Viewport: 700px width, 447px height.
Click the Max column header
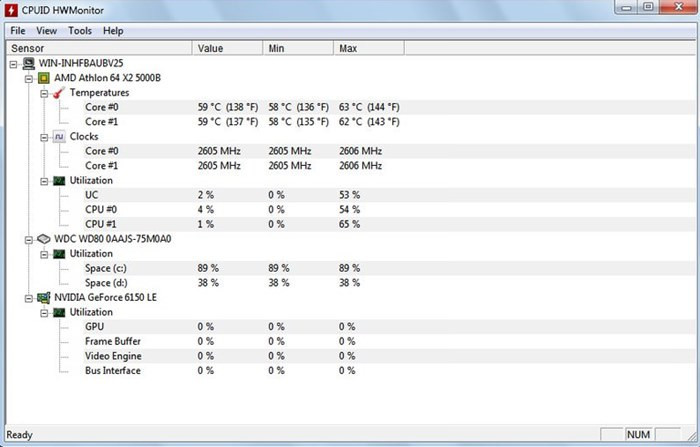349,48
